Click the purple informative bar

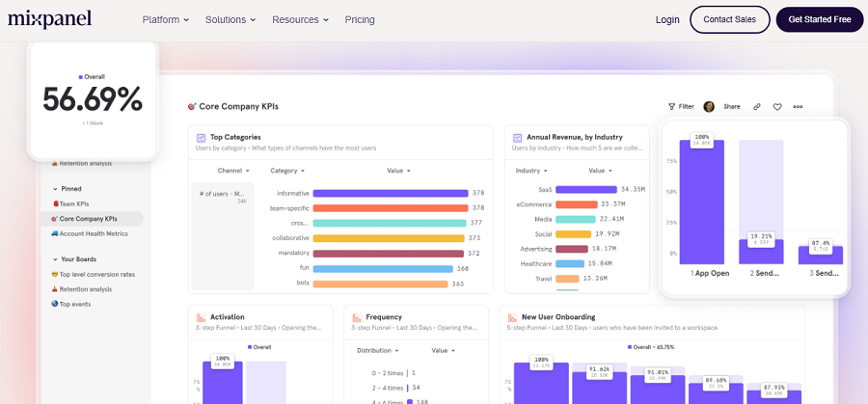pos(391,193)
